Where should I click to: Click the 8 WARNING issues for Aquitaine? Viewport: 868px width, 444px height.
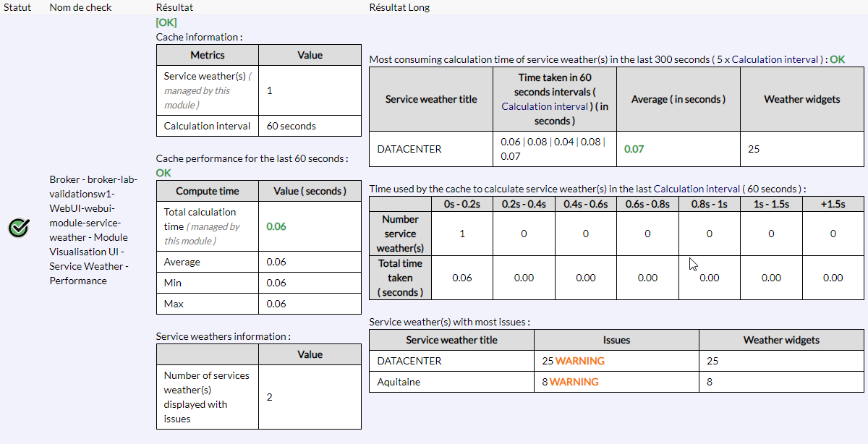click(x=570, y=382)
